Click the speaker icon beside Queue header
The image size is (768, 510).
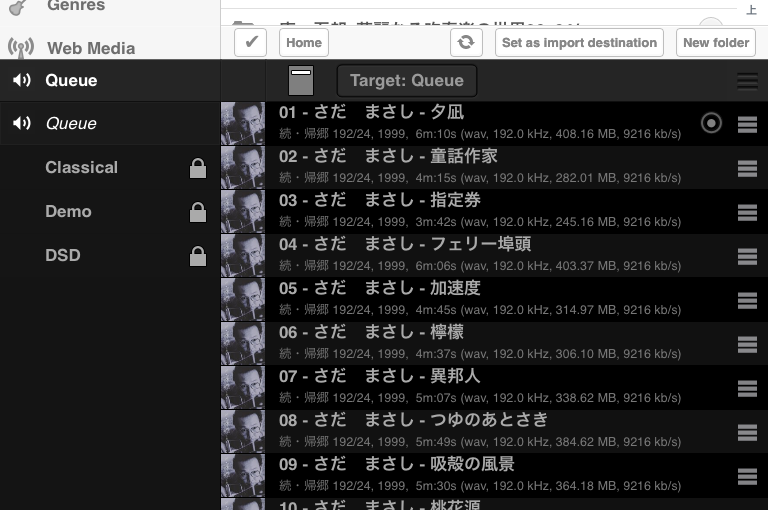[x=22, y=80]
